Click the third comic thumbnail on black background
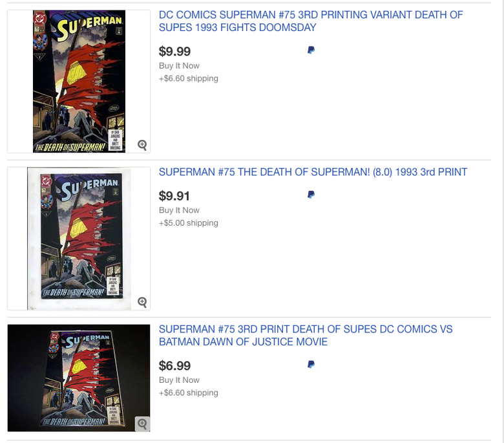Viewport: 504px width, 443px height. point(79,378)
